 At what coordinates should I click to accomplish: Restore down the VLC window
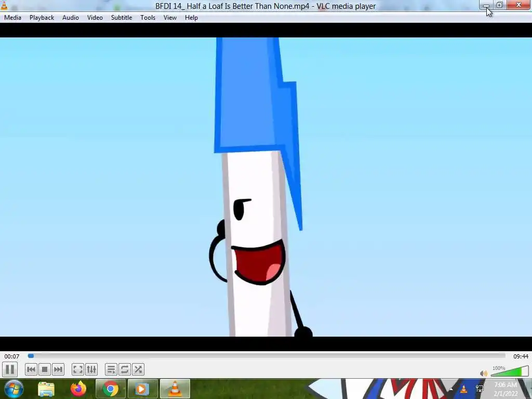pos(500,5)
